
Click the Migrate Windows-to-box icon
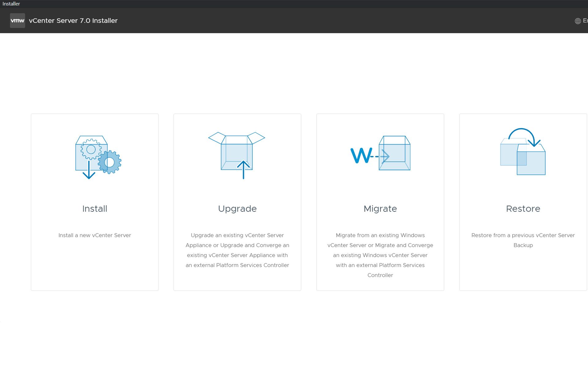[380, 153]
